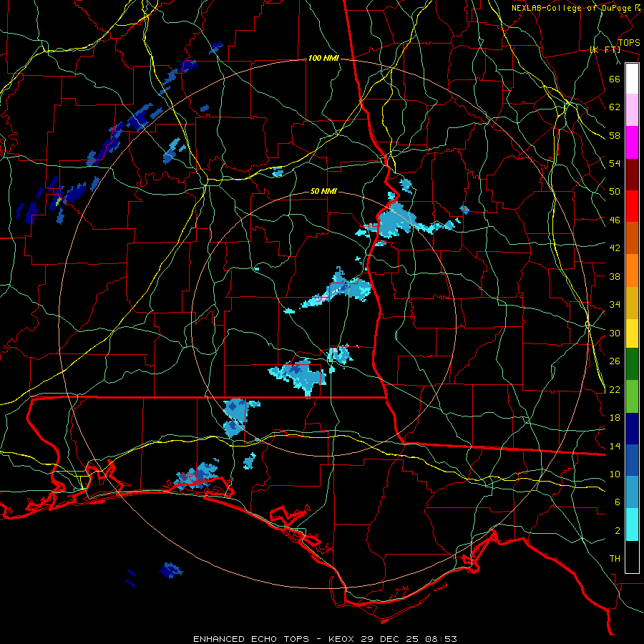The width and height of the screenshot is (644, 644).
Task: Click the legend value 34
Action: pyautogui.click(x=615, y=305)
